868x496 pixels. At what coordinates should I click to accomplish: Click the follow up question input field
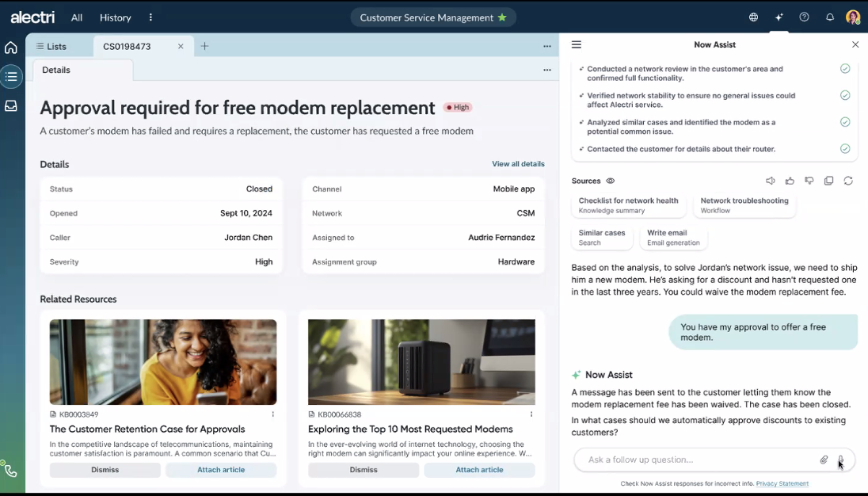[x=697, y=460]
